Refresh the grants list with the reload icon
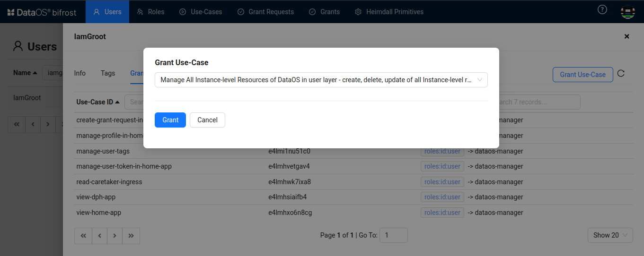The width and height of the screenshot is (644, 256). point(621,74)
